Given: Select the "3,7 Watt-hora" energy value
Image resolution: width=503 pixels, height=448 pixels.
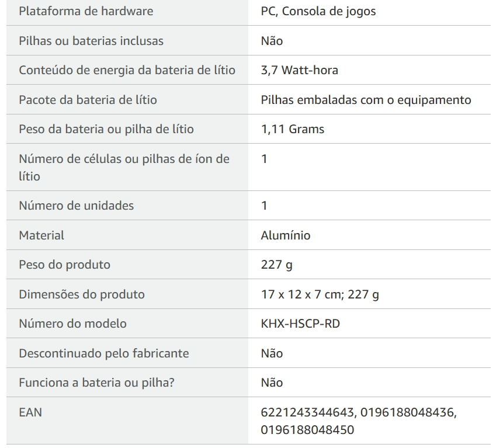Looking at the screenshot, I should [299, 70].
